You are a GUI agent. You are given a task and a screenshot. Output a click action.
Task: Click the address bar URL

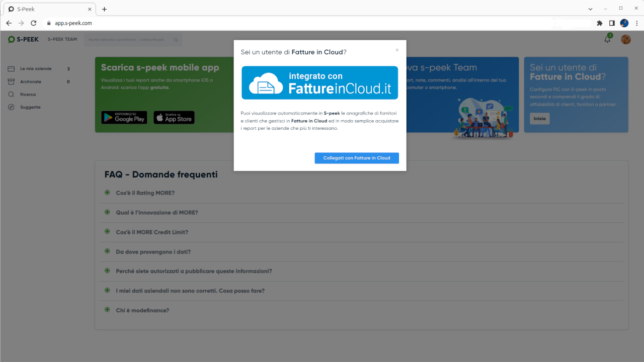73,23
